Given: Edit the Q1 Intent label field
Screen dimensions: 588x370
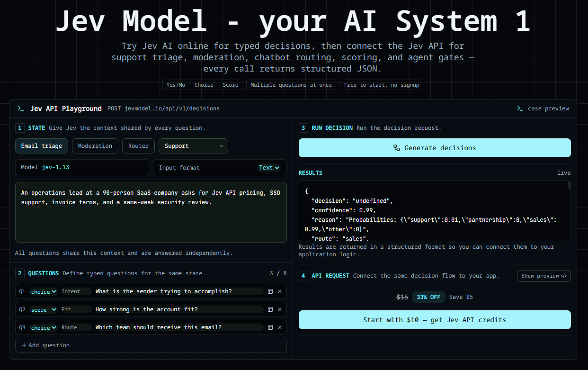Looking at the screenshot, I should [75, 291].
